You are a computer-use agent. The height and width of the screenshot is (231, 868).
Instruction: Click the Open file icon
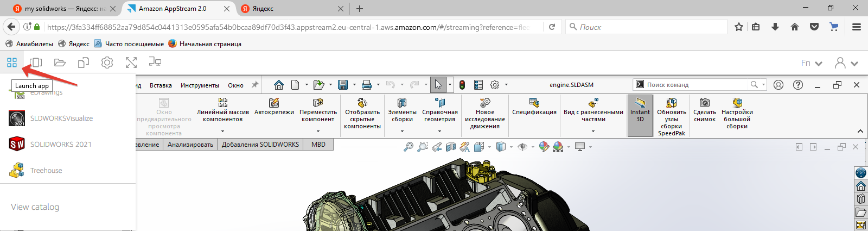click(318, 85)
